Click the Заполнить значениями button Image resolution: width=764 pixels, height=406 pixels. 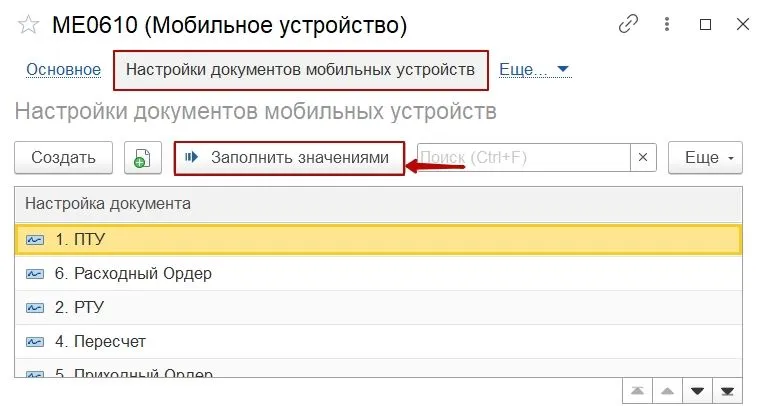tap(289, 158)
